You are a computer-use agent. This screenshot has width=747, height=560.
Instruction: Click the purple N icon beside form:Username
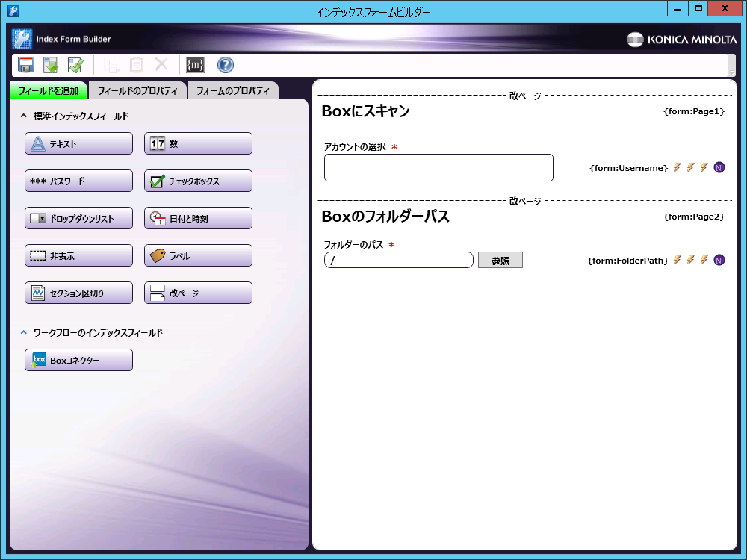[x=719, y=167]
